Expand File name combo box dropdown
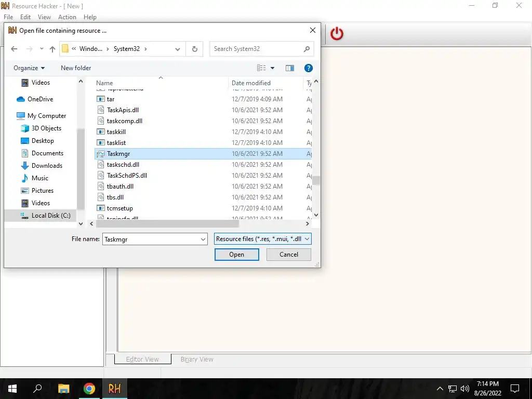The image size is (532, 399). tap(203, 240)
